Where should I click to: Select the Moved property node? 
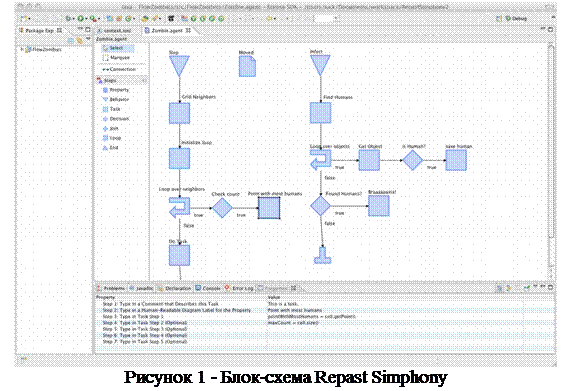[247, 66]
